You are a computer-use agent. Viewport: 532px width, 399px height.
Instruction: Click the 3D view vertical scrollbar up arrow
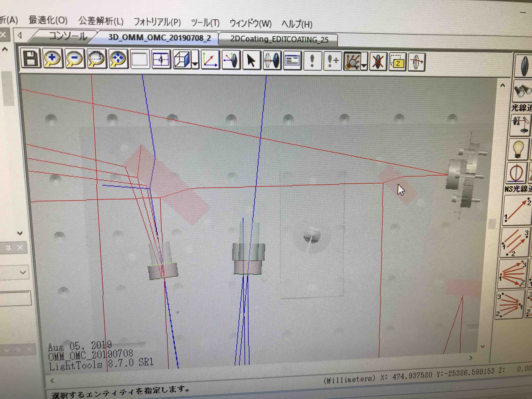click(502, 85)
